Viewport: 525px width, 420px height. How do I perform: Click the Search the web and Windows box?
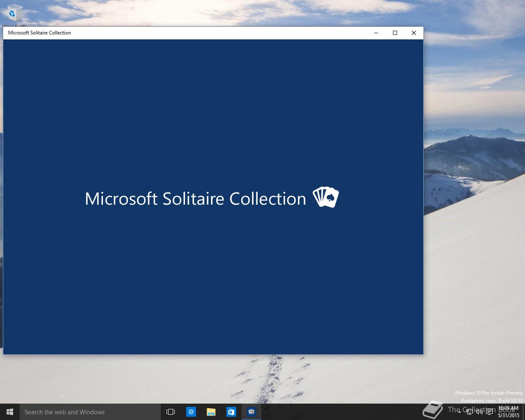click(90, 412)
